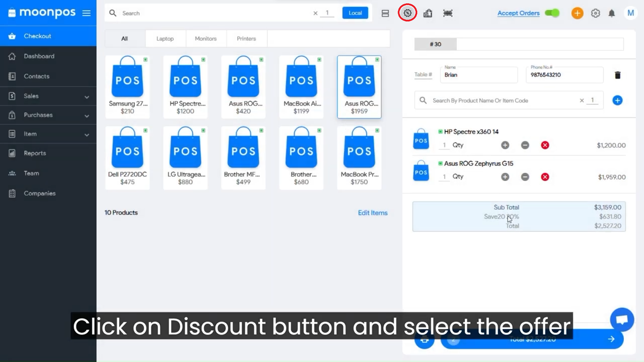Viewport: 644px width, 362px height.
Task: Expand the Sales menu chevron
Action: (87, 97)
